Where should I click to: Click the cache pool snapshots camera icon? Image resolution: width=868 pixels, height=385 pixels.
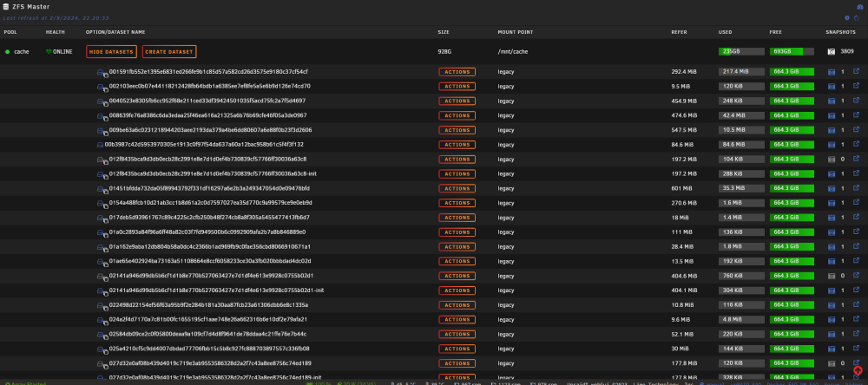point(831,51)
